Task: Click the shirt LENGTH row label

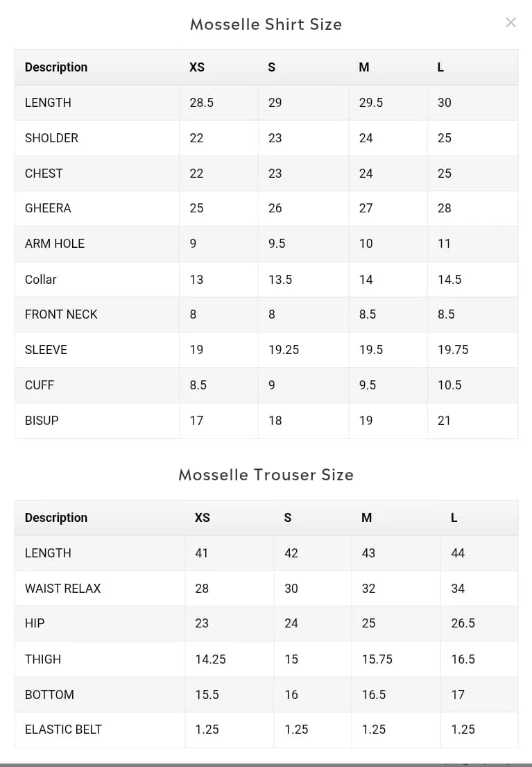Action: 48,103
